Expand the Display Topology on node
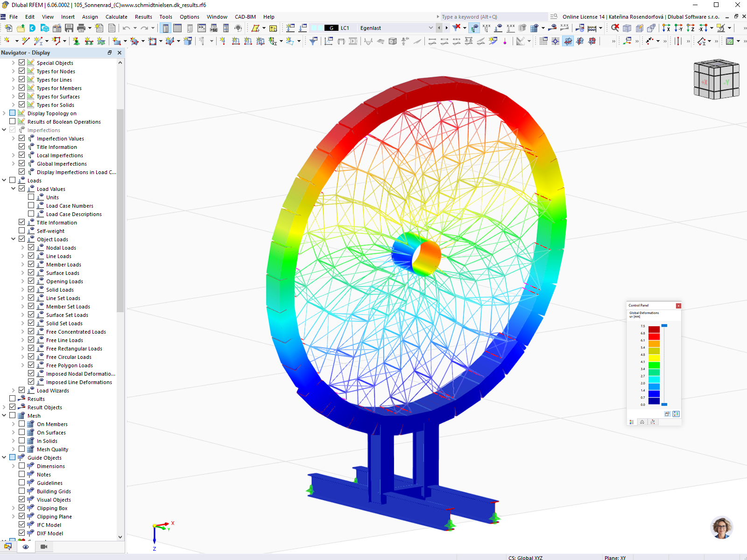The image size is (747, 560). coord(4,113)
